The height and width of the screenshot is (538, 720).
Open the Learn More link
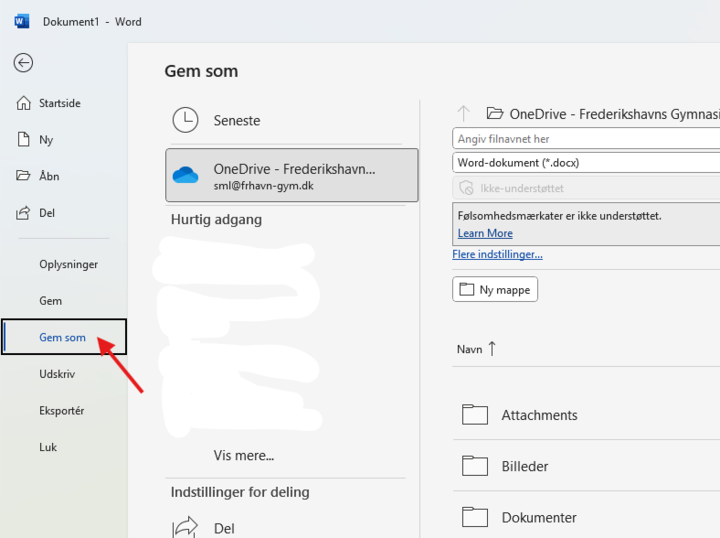point(485,233)
